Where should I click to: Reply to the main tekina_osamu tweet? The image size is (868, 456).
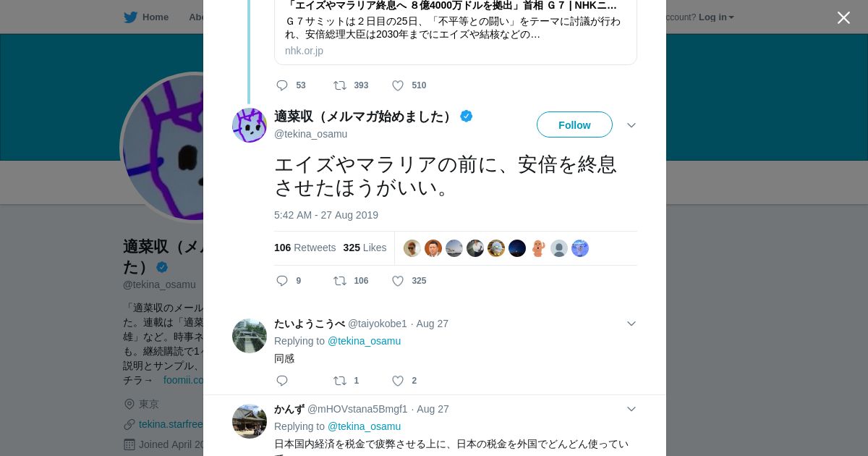pyautogui.click(x=282, y=281)
